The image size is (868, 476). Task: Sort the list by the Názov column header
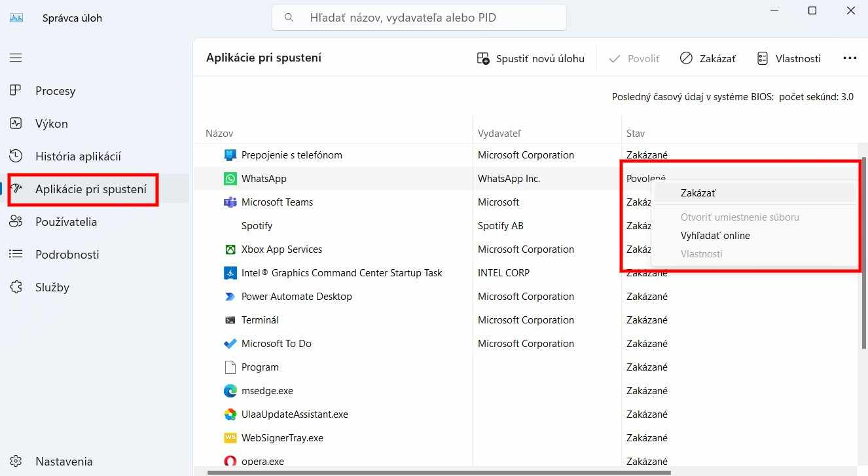219,134
